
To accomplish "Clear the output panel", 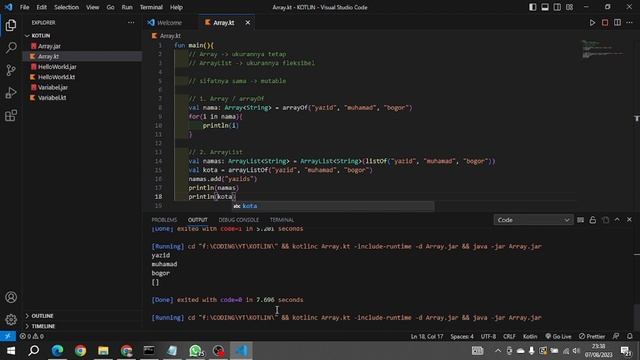I will click(580, 220).
